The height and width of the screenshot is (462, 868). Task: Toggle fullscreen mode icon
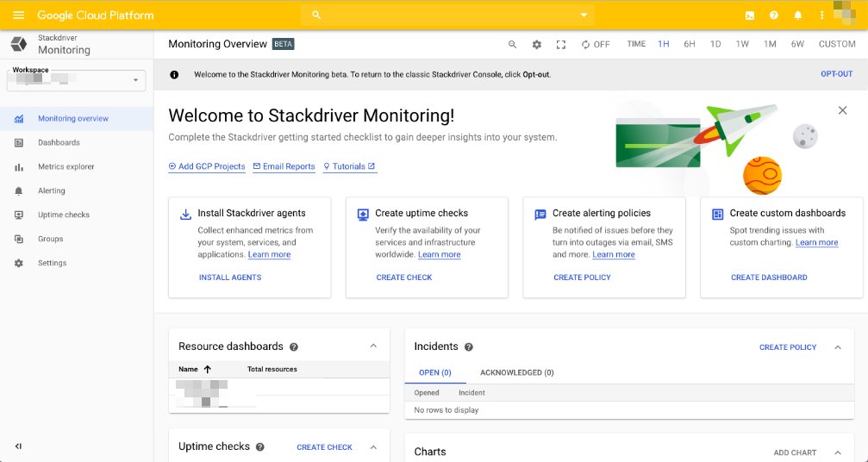tap(561, 44)
